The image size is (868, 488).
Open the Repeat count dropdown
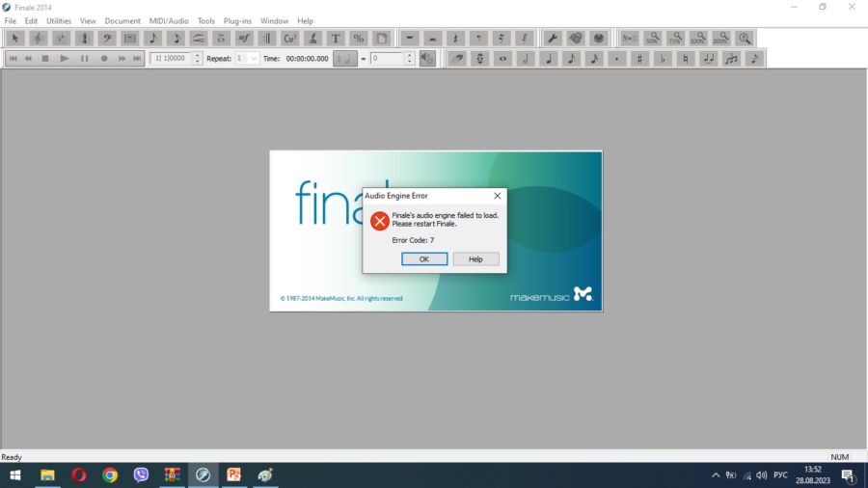point(254,59)
